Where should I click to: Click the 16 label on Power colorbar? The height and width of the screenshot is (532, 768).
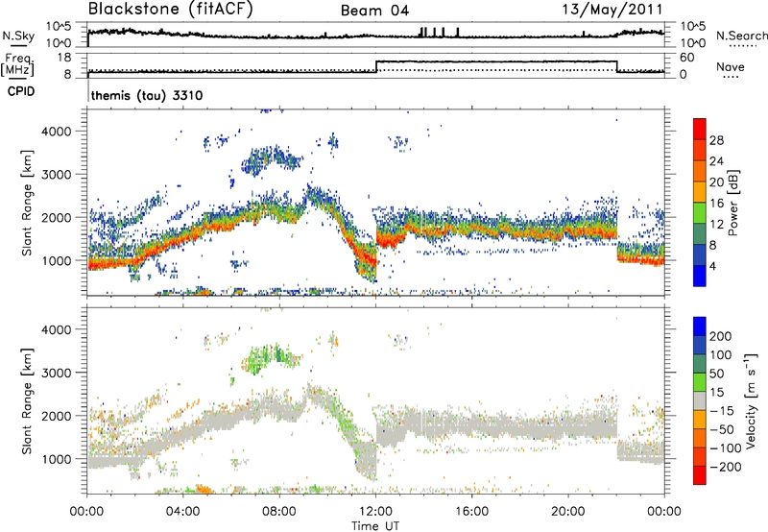point(716,204)
